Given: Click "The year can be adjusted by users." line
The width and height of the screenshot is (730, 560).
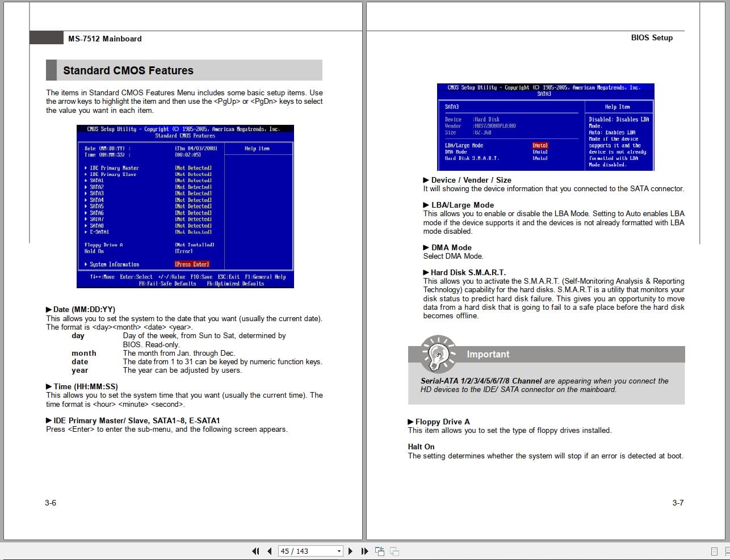Looking at the screenshot, I should [x=182, y=370].
